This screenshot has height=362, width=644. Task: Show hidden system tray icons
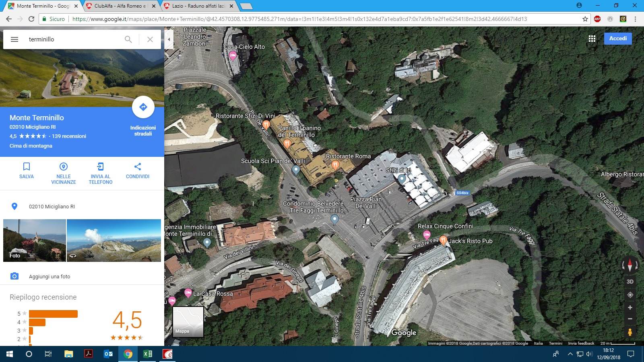click(x=570, y=354)
